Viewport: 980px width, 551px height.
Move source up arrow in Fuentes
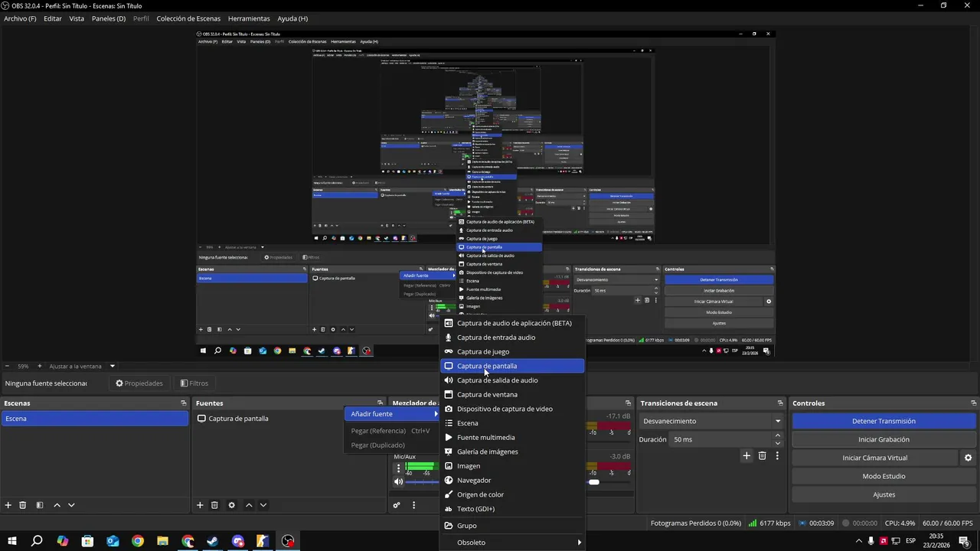tap(249, 505)
